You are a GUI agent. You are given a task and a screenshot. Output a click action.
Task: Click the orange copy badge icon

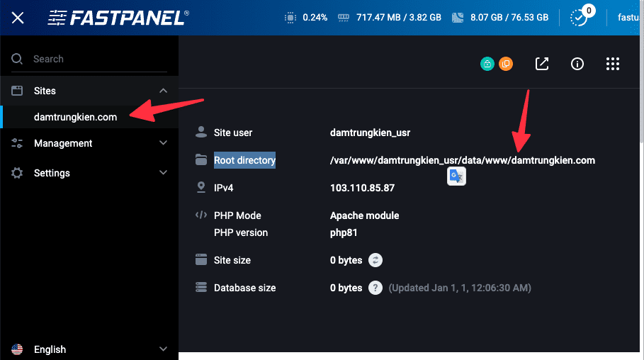pos(505,64)
